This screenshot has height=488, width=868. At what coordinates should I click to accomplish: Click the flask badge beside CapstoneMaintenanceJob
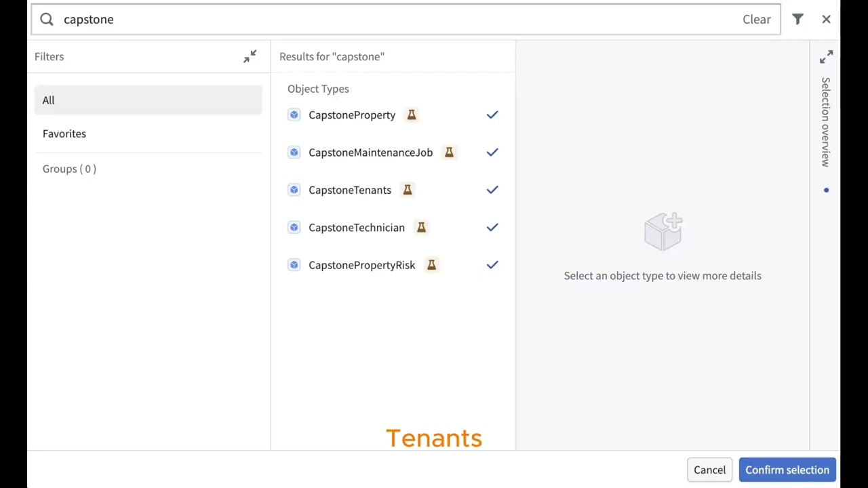click(x=449, y=152)
